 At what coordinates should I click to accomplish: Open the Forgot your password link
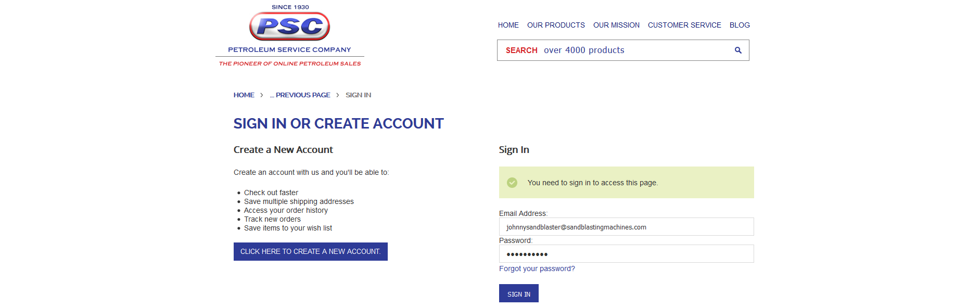coord(537,268)
